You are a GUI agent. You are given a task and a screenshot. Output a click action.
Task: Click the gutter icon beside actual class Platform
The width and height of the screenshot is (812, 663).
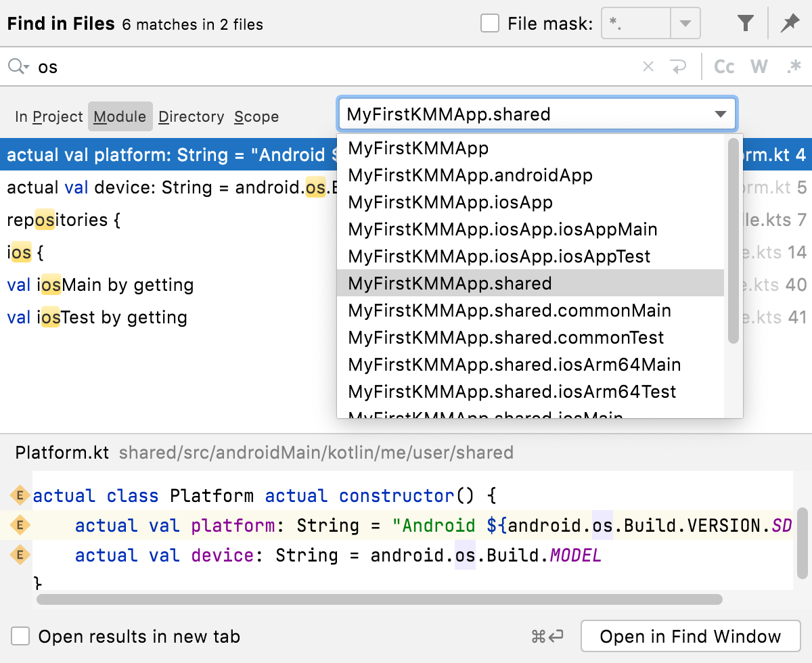(x=20, y=496)
